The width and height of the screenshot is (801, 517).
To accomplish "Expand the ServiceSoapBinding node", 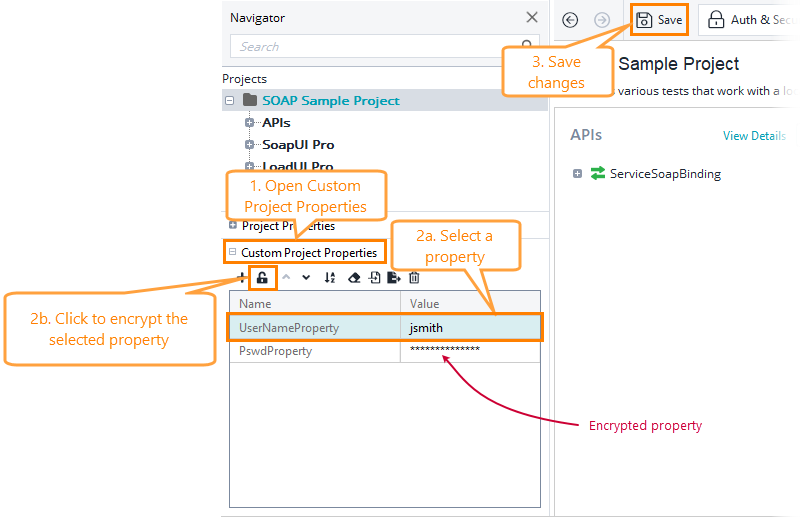I will click(577, 174).
